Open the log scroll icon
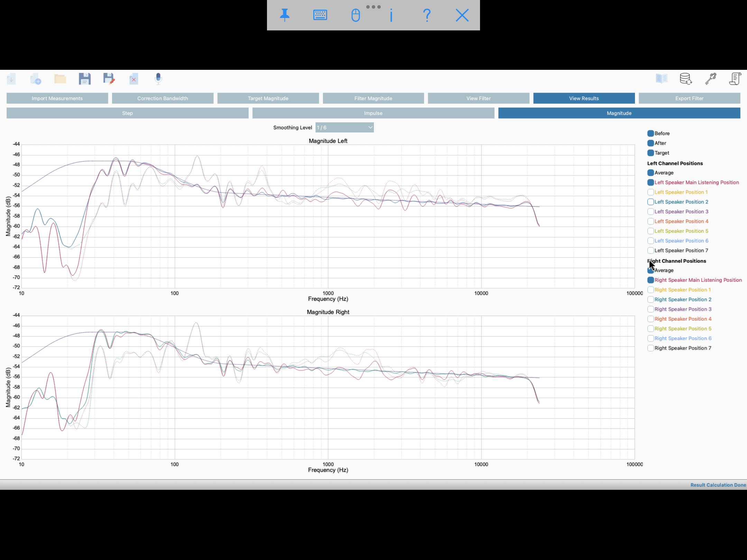 (735, 79)
